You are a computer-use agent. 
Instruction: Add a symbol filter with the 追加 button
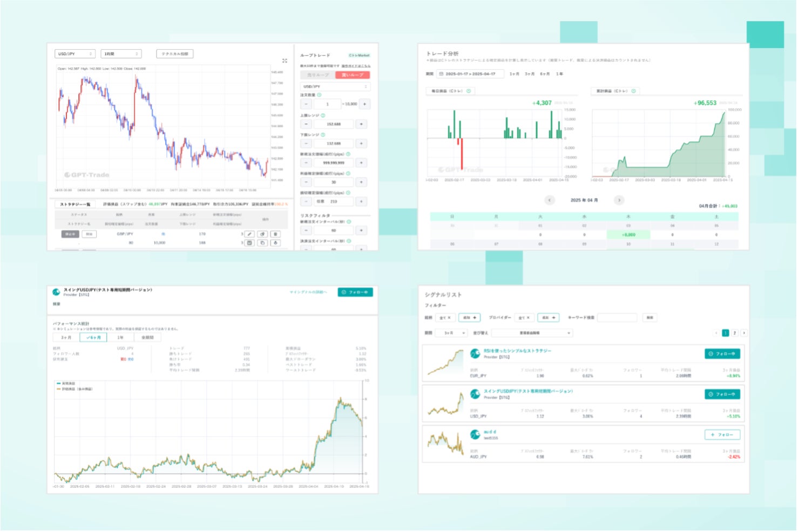point(470,318)
